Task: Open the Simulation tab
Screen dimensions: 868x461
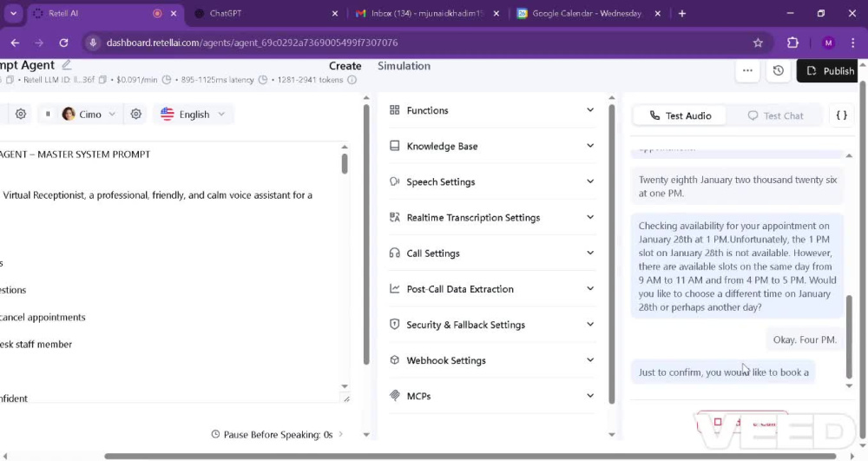Action: click(x=404, y=66)
